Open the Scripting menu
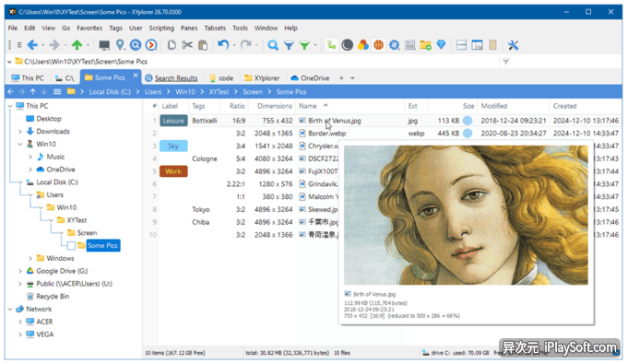 pyautogui.click(x=161, y=28)
